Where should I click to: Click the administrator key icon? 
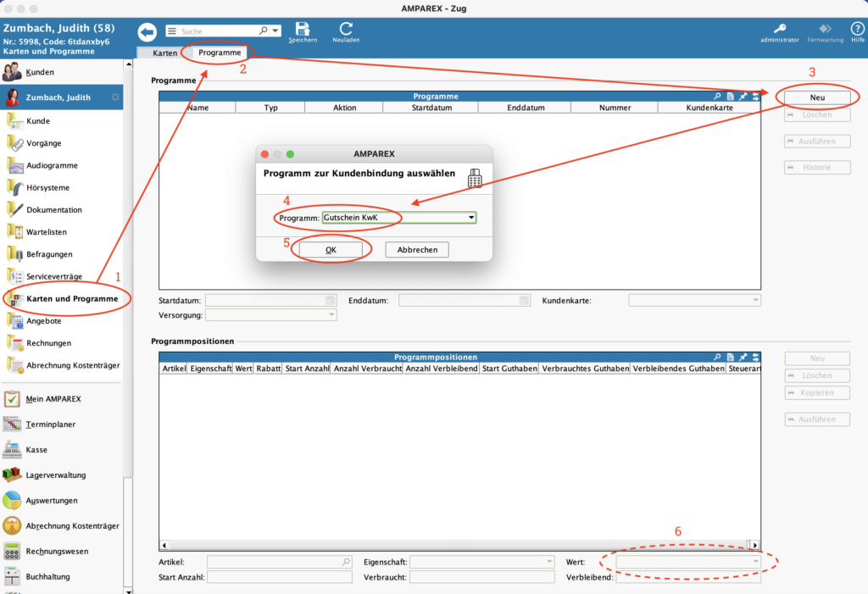click(779, 30)
